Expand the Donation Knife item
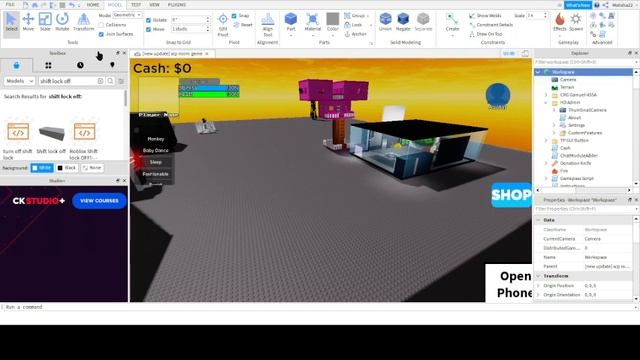 [x=546, y=163]
